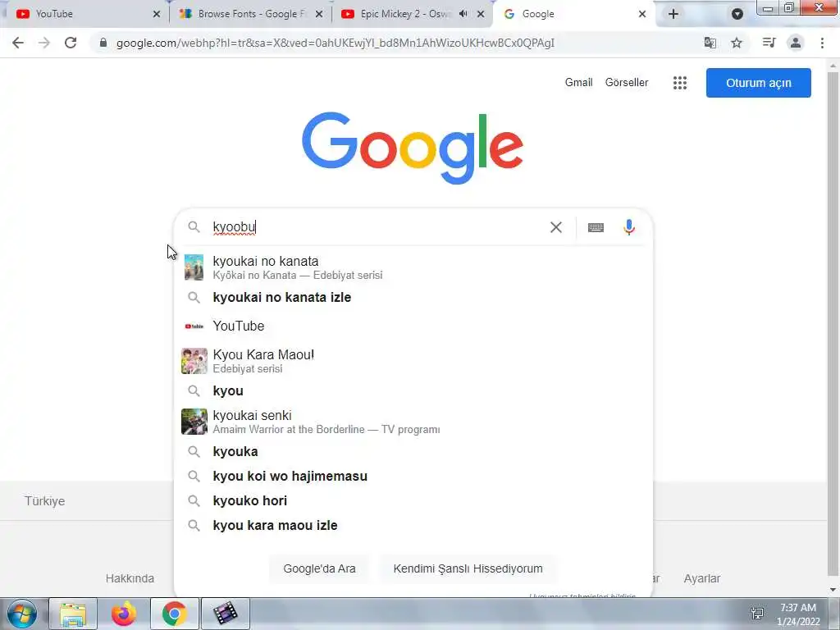Open Gmail link
This screenshot has height=630, width=840.
(578, 83)
